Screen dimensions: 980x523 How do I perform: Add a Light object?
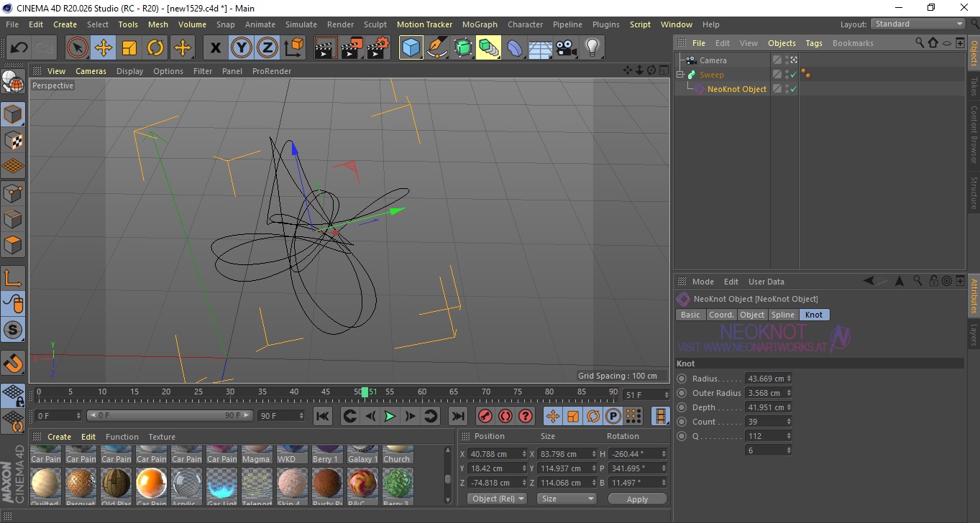pos(592,48)
